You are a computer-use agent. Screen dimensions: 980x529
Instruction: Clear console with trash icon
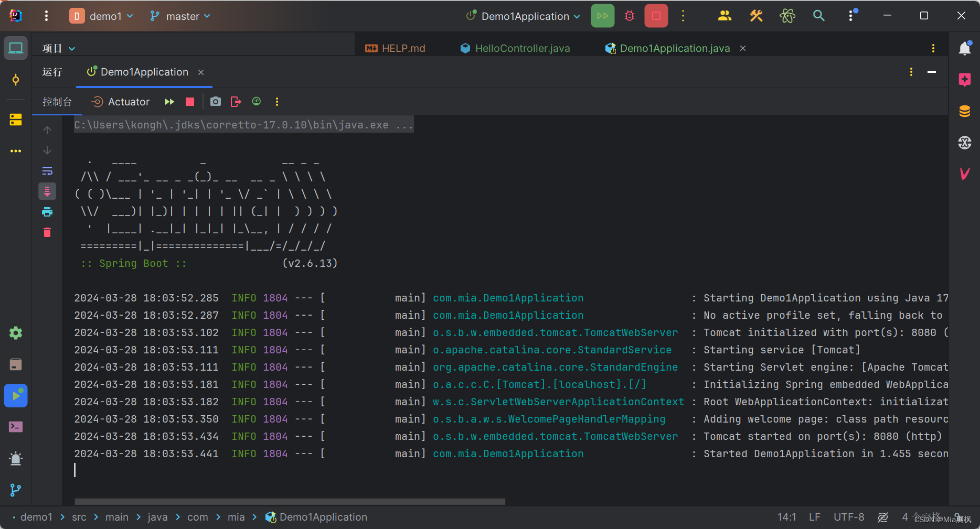click(x=47, y=232)
